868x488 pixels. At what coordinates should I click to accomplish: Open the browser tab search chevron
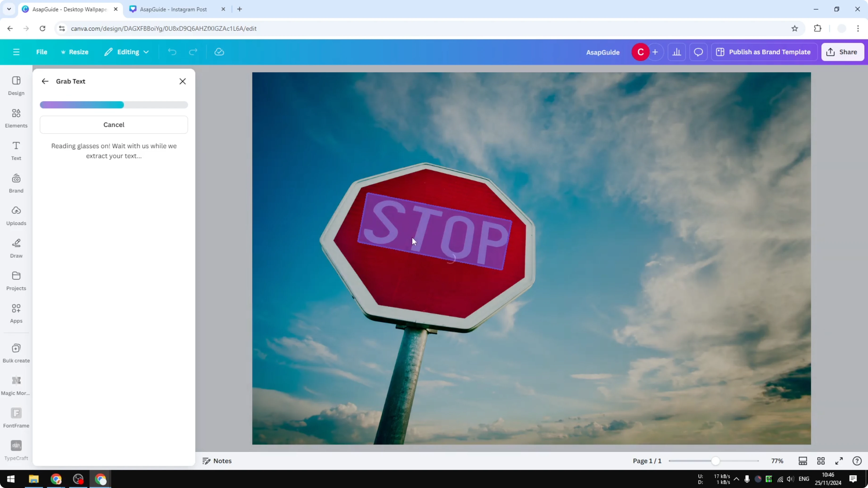pos(9,9)
